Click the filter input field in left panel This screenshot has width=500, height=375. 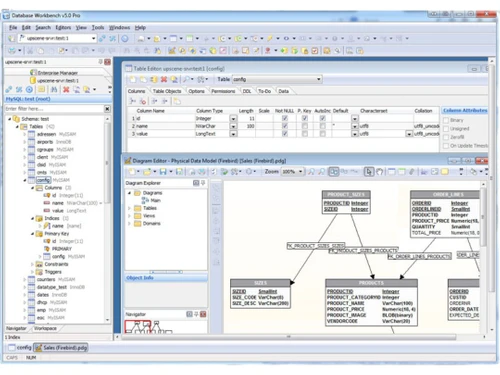pyautogui.click(x=54, y=109)
